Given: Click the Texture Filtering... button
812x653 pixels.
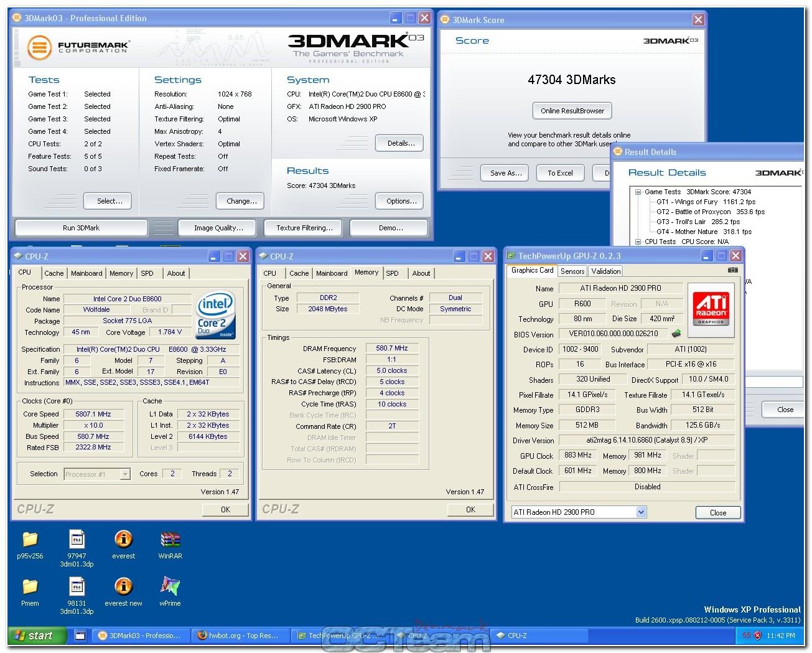Looking at the screenshot, I should click(x=304, y=228).
